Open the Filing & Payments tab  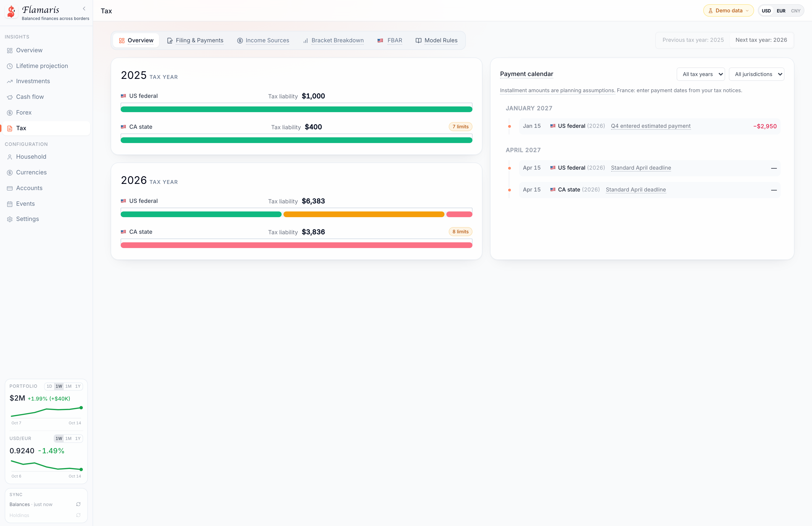coord(195,40)
